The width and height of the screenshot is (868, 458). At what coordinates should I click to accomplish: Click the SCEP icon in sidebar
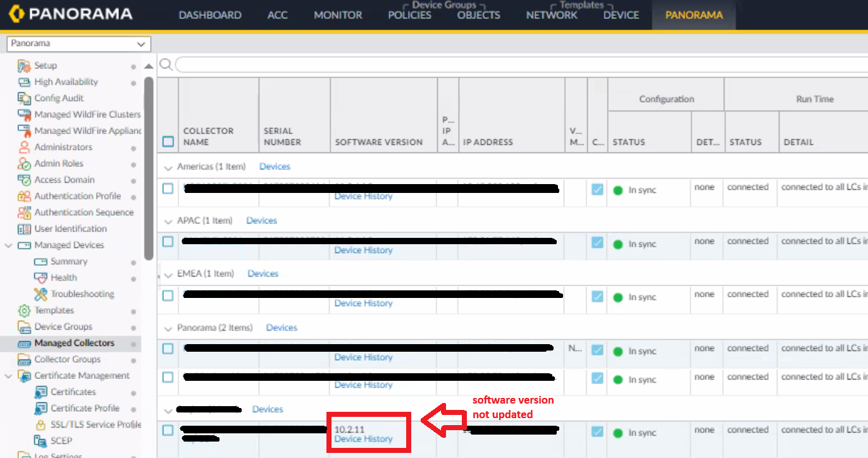40,441
